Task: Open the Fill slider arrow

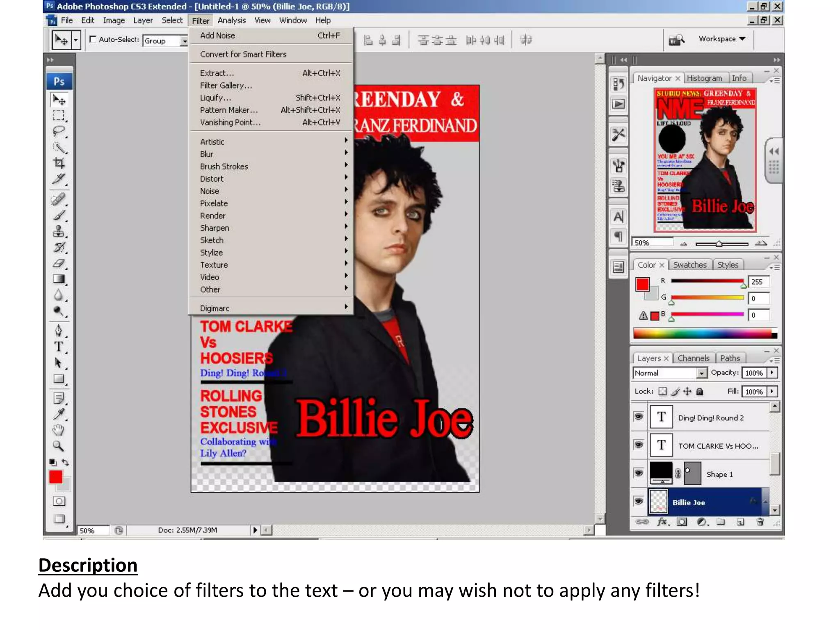Action: (772, 391)
